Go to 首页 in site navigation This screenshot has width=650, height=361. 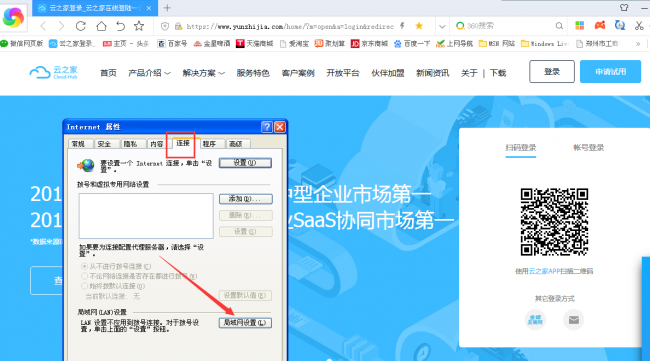[x=108, y=73]
